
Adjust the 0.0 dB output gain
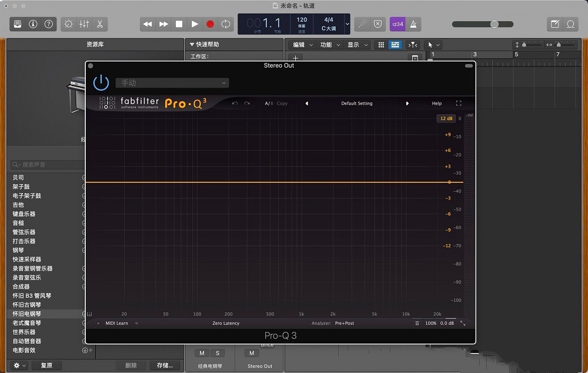click(447, 323)
